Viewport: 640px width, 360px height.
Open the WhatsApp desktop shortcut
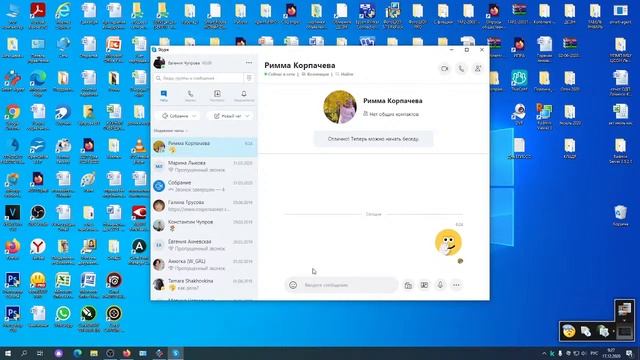point(63,318)
